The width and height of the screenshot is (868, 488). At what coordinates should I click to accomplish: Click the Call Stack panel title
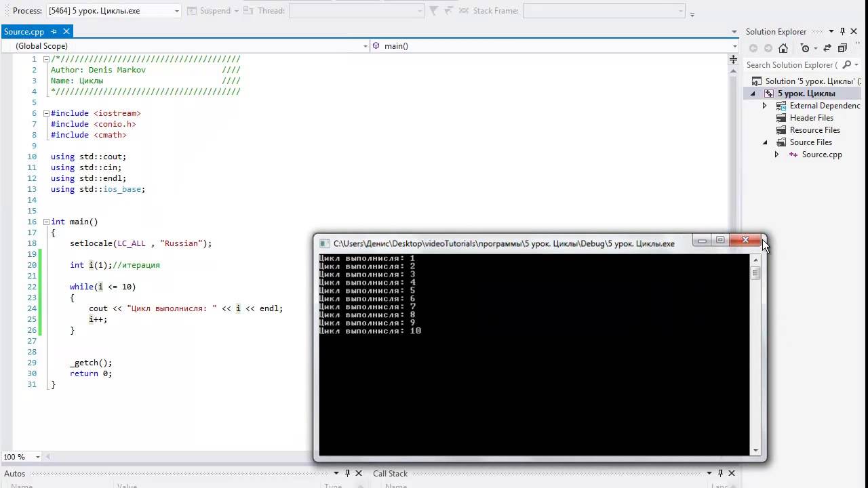(390, 474)
